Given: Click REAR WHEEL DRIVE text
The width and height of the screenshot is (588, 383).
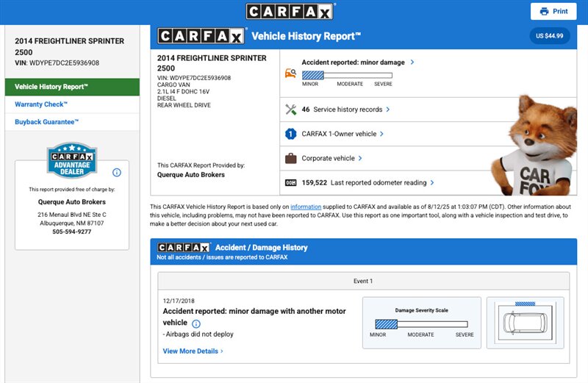Looking at the screenshot, I should pyautogui.click(x=184, y=105).
